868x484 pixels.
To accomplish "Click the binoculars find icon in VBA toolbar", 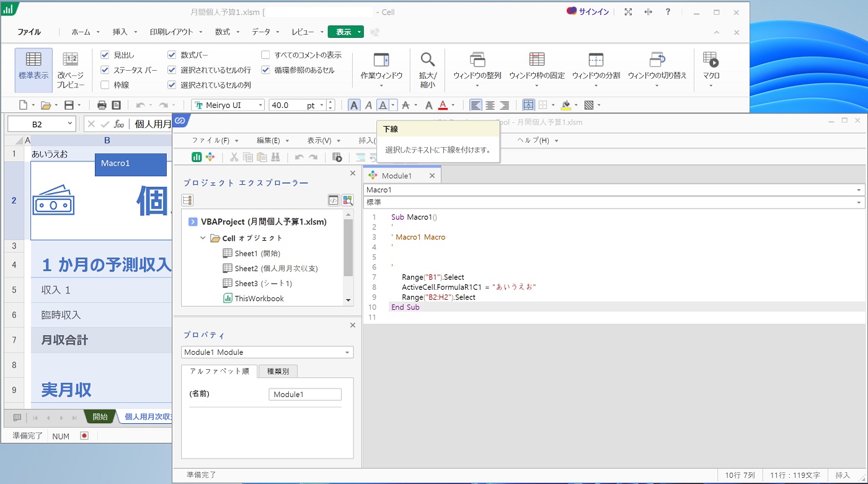I will (x=276, y=157).
